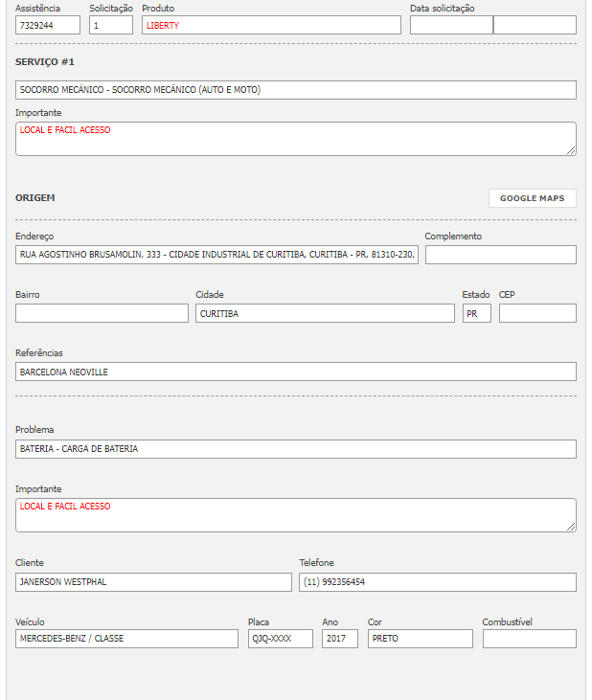Click the empty Bairro input
The width and height of the screenshot is (592, 700).
point(102,313)
